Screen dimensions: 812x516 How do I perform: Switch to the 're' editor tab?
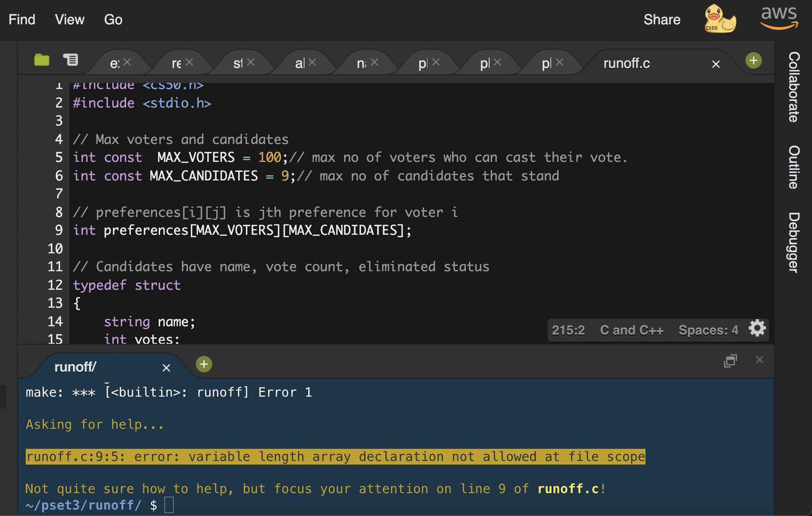177,63
